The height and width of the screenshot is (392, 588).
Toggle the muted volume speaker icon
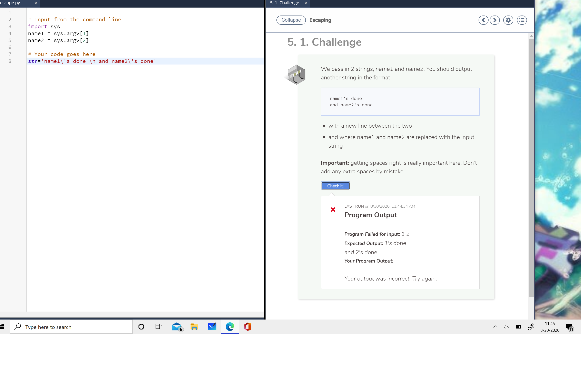click(506, 327)
